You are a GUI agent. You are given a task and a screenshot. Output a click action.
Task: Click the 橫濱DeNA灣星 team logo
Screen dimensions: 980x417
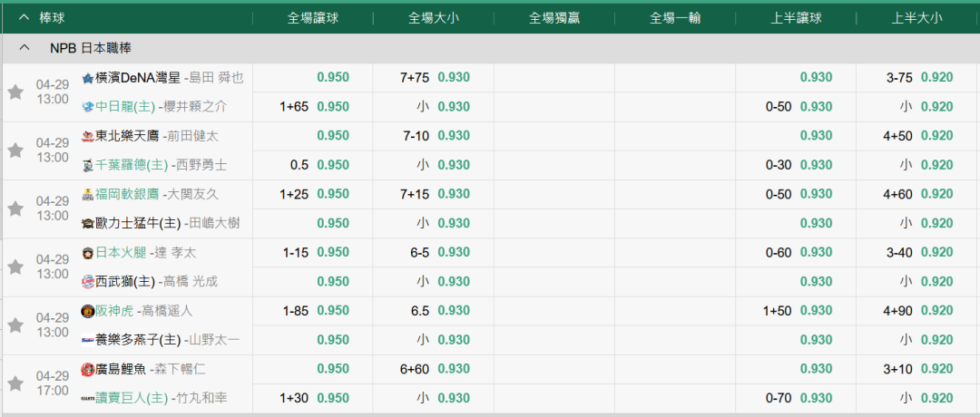[88, 78]
